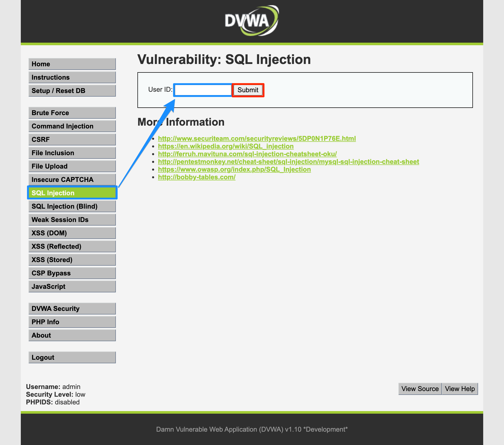
Task: Go to Setup / Reset DB
Action: pyautogui.click(x=72, y=91)
